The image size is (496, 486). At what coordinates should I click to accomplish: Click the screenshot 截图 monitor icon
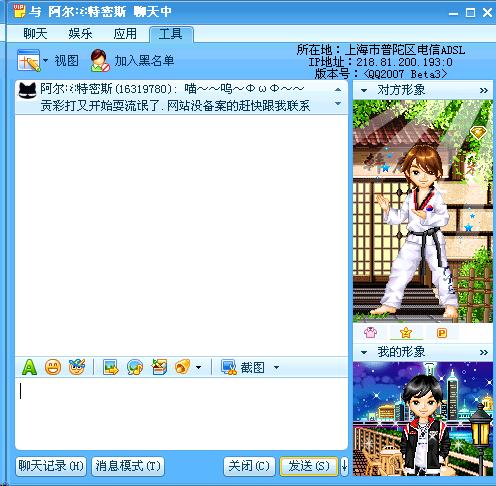[x=229, y=367]
